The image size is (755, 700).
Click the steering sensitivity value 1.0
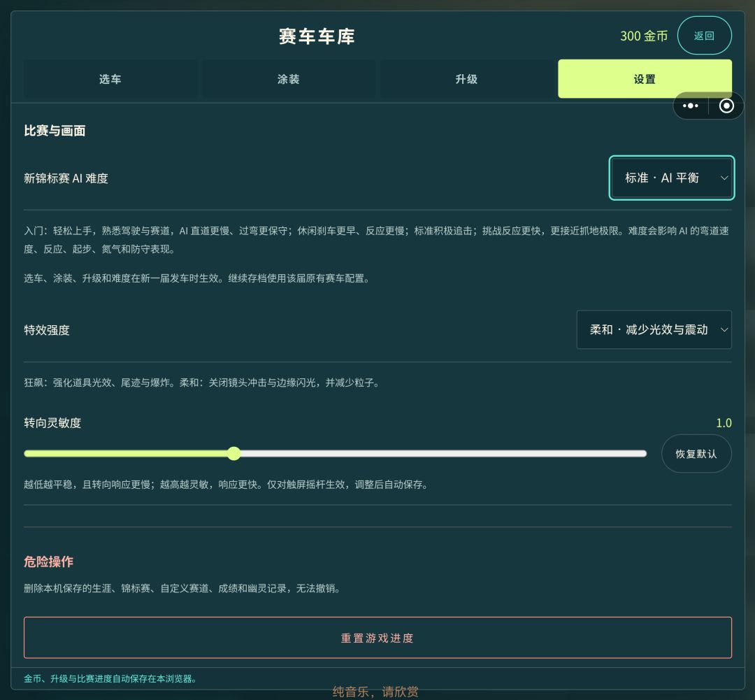[x=724, y=423]
